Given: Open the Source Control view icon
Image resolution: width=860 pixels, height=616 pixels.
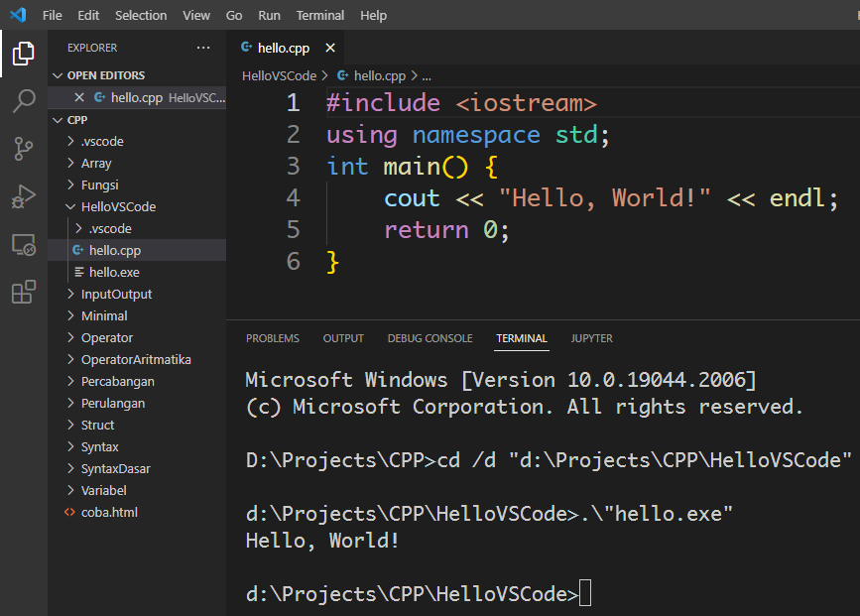Looking at the screenshot, I should [23, 149].
